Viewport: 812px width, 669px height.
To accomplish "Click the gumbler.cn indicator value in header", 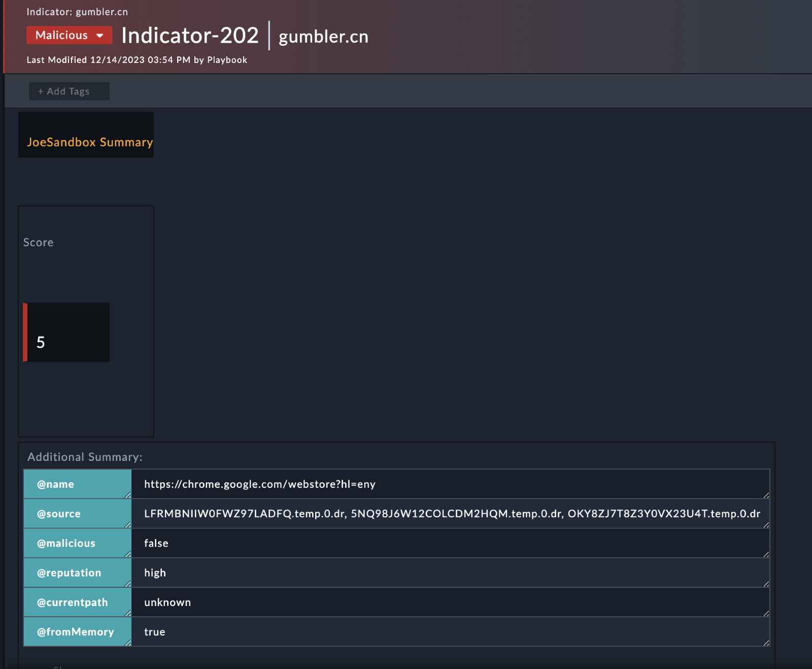I will [323, 37].
